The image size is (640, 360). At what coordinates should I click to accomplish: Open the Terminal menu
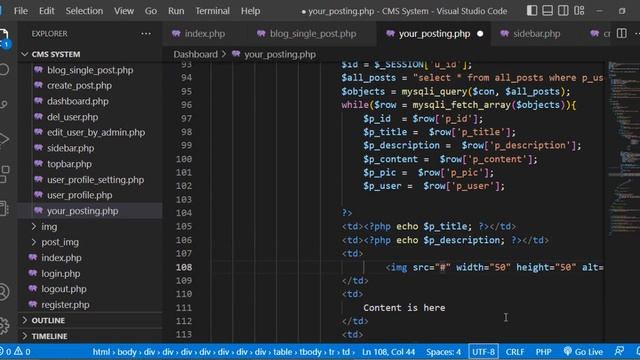(212, 11)
